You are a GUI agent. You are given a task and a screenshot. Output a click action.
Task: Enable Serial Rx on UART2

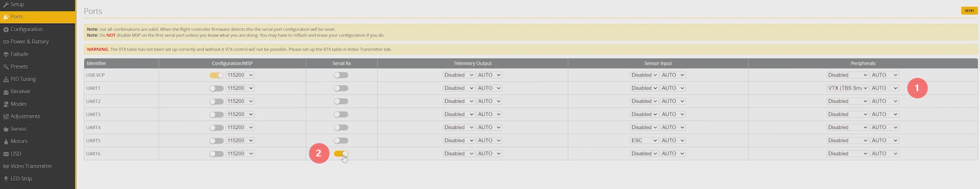coord(341,101)
